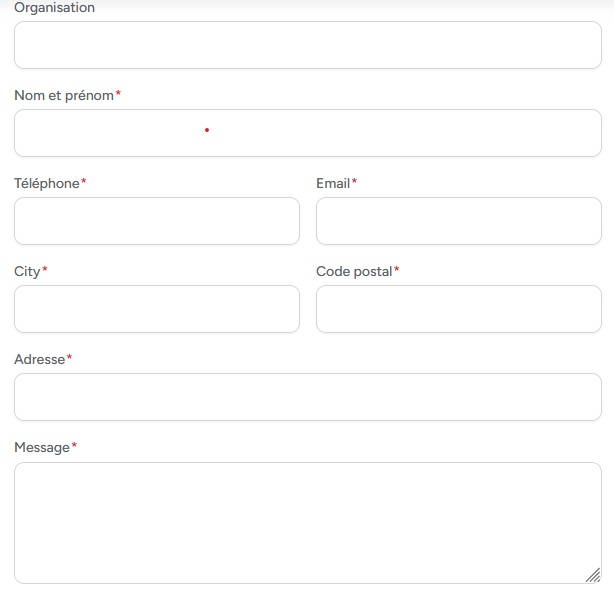Click the Organisation label text
Screen dimensions: 614x595
point(54,8)
